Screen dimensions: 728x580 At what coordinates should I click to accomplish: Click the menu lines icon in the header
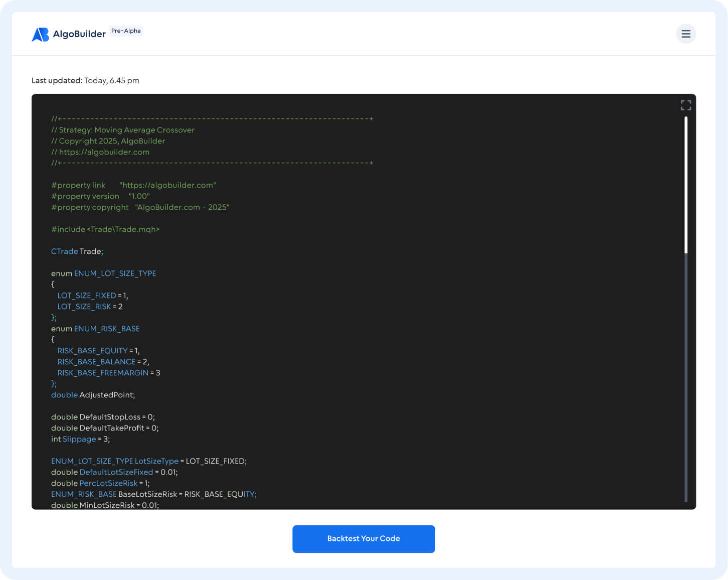point(686,34)
